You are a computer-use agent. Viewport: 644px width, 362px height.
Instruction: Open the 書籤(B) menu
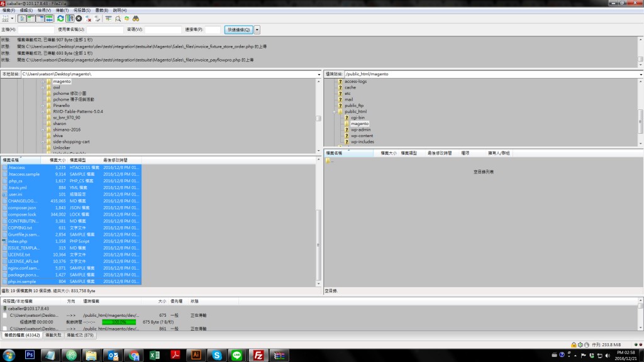pos(101,10)
